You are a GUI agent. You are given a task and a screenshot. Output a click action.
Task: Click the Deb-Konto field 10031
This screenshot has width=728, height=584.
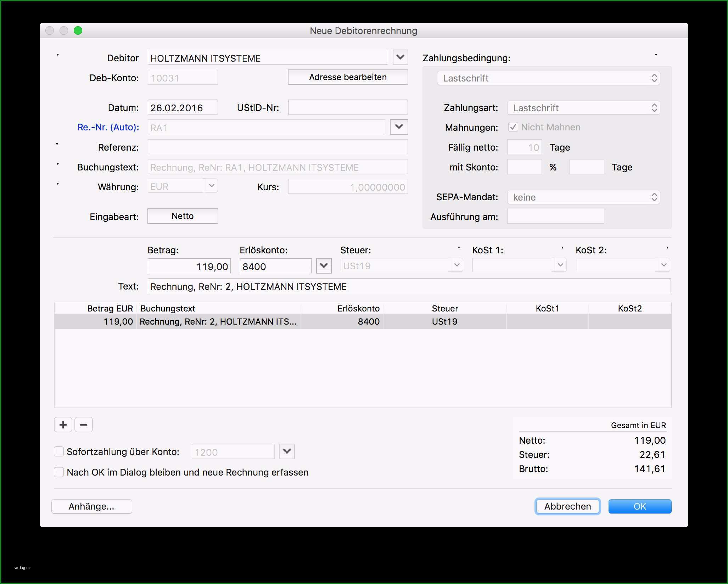tap(183, 77)
